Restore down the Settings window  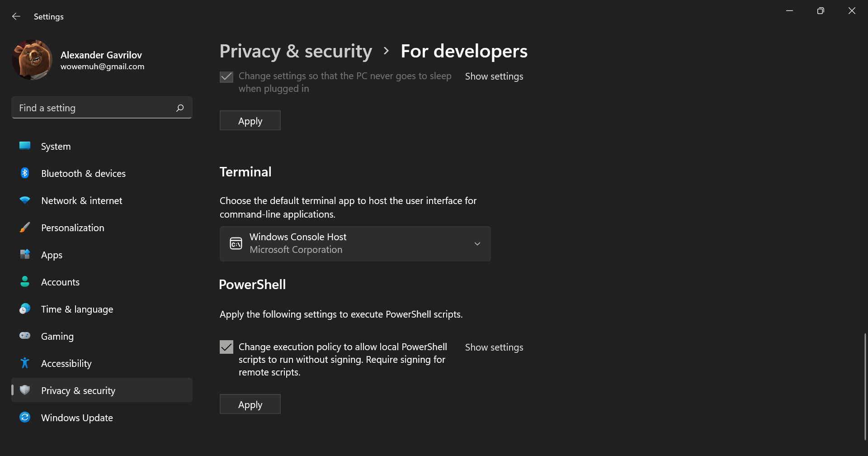point(821,11)
